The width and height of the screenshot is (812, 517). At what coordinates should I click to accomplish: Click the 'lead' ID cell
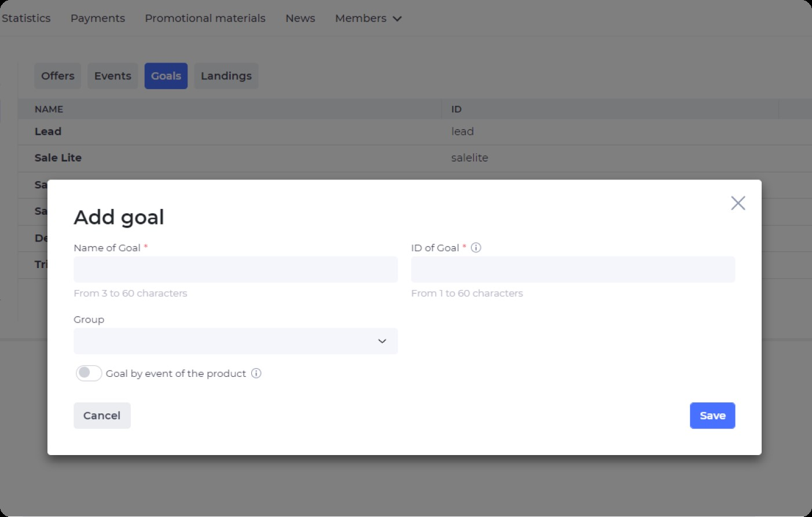(x=462, y=131)
